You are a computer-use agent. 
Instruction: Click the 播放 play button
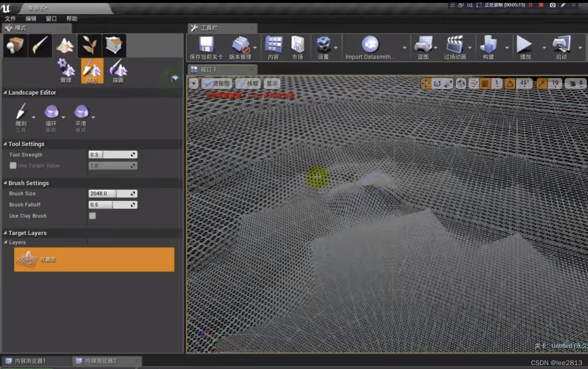[x=524, y=48]
